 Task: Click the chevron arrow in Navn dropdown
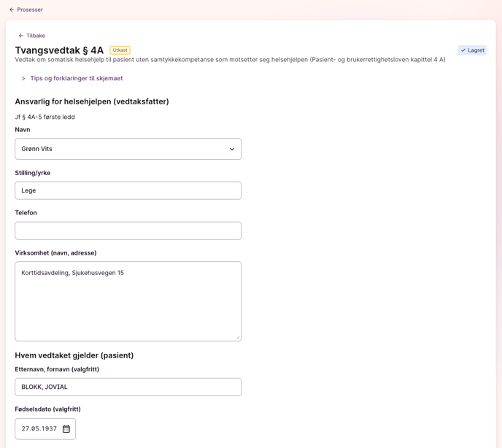tap(232, 149)
